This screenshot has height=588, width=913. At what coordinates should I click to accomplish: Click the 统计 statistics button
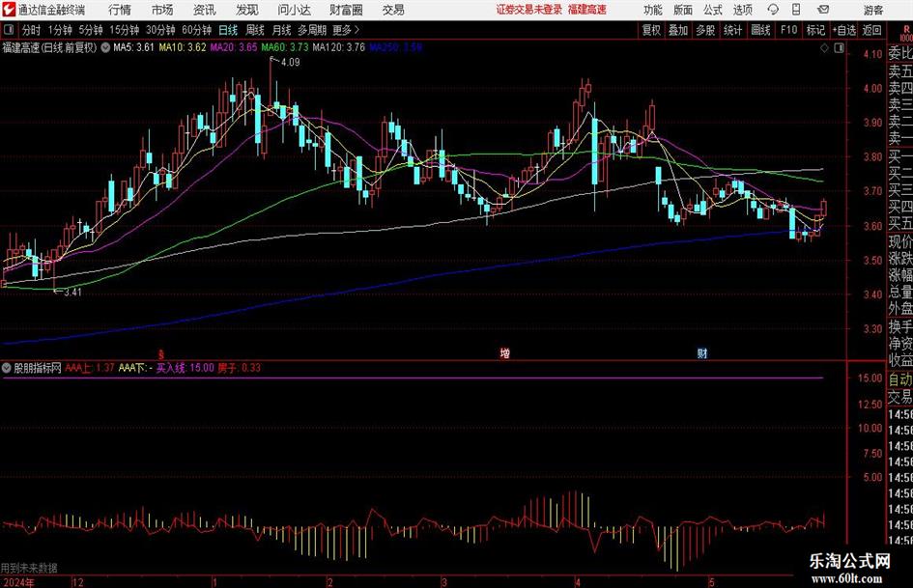pyautogui.click(x=732, y=30)
